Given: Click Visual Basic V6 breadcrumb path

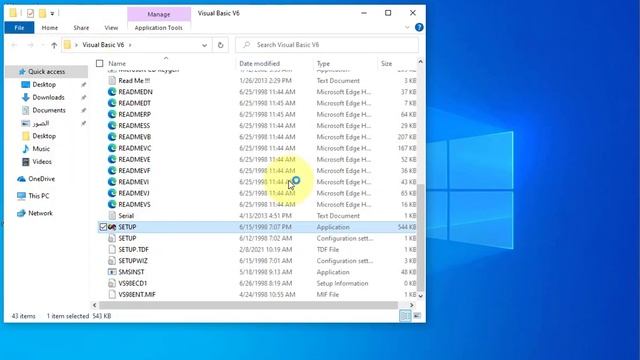Looking at the screenshot, I should (103, 45).
